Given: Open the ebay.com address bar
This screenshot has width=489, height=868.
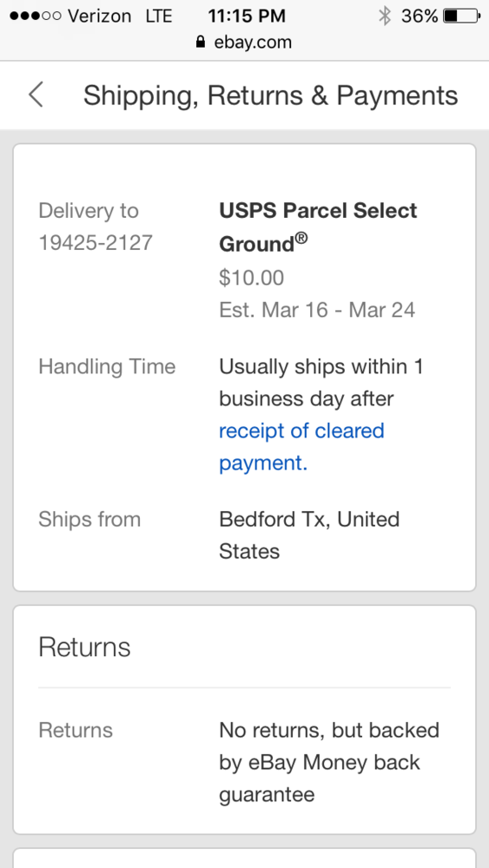Looking at the screenshot, I should (x=244, y=42).
